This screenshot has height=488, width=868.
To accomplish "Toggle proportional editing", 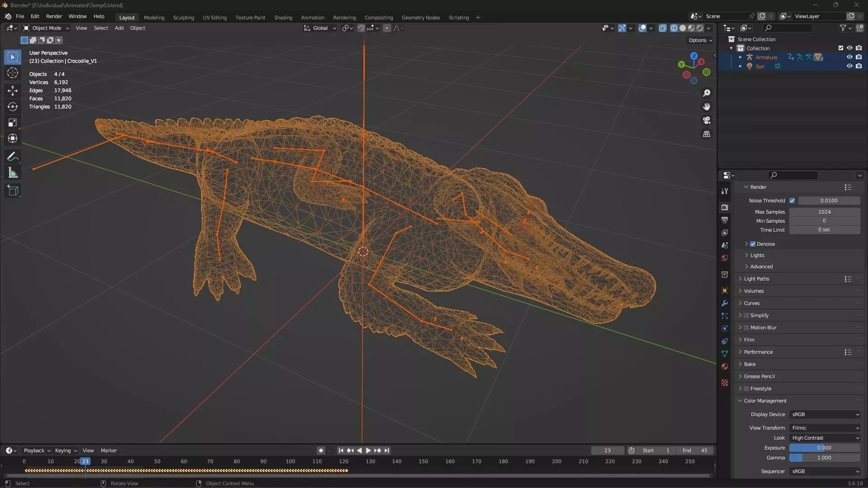I will [387, 28].
